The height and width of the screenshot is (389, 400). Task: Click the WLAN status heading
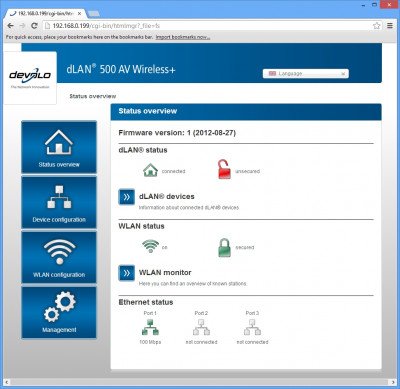point(142,226)
